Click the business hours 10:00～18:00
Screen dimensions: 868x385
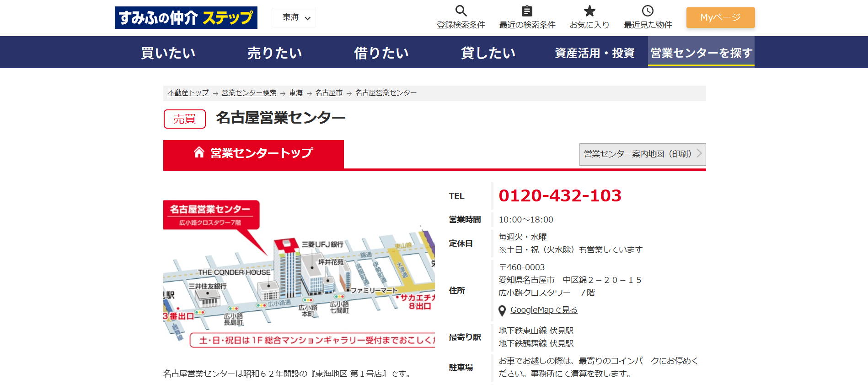click(x=526, y=220)
